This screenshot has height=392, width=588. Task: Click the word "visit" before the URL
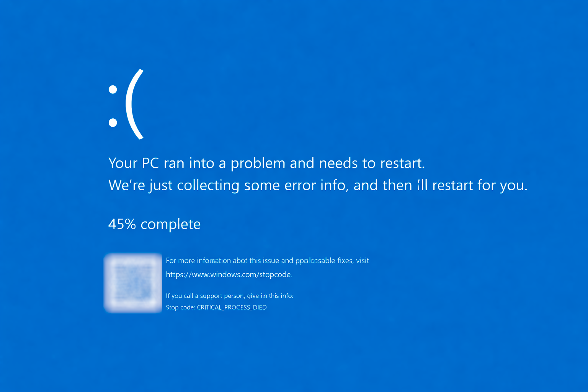point(363,261)
